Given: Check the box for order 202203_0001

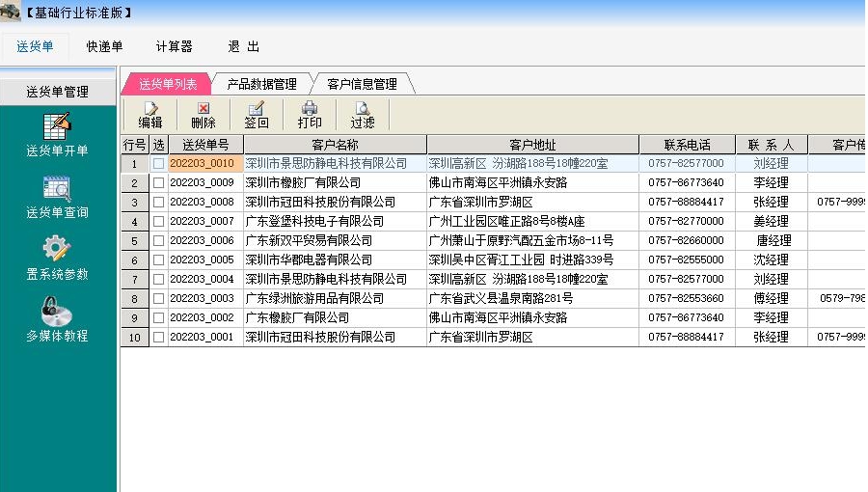Looking at the screenshot, I should pos(158,337).
